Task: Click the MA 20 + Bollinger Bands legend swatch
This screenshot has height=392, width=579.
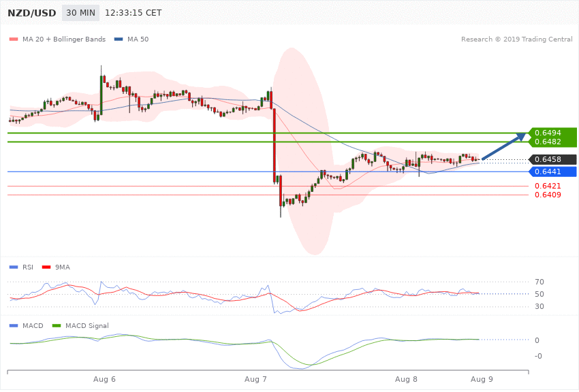Action: point(14,39)
